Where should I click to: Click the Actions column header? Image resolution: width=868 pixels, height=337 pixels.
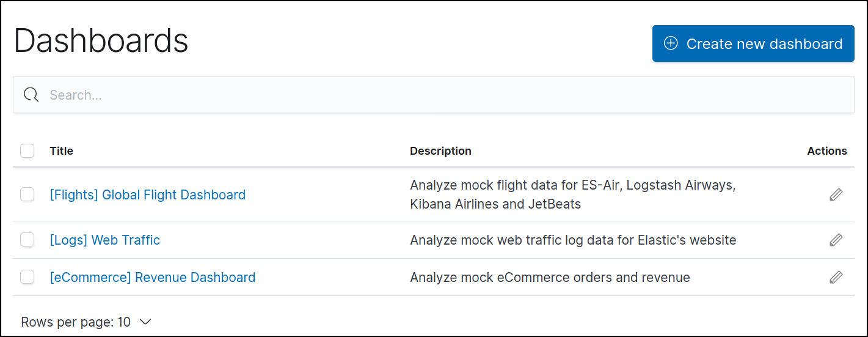point(826,150)
